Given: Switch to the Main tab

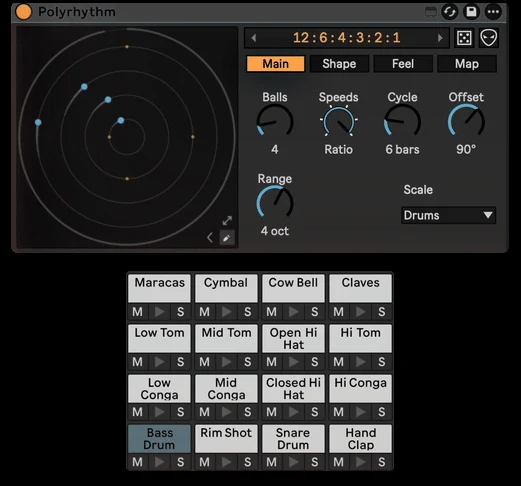Looking at the screenshot, I should point(275,64).
